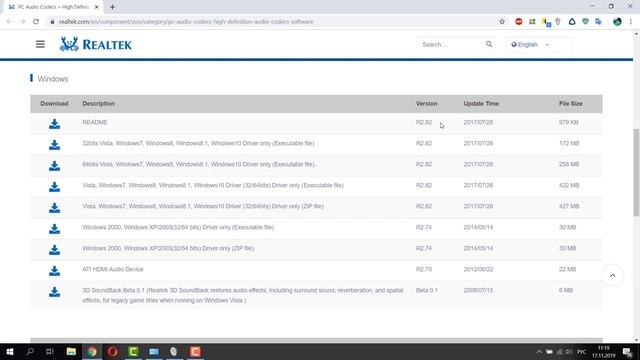Open the Chrome profile avatar
The width and height of the screenshot is (640, 360).
(x=617, y=22)
